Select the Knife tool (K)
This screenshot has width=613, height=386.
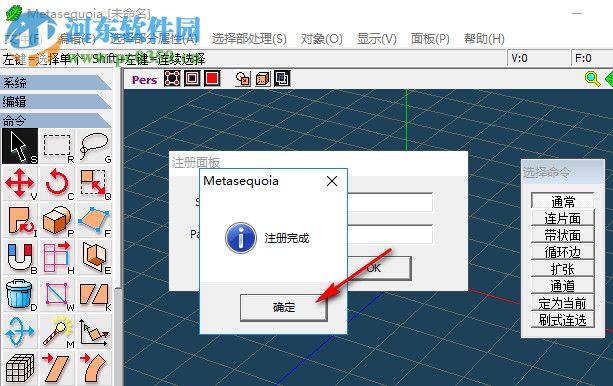coord(94,295)
